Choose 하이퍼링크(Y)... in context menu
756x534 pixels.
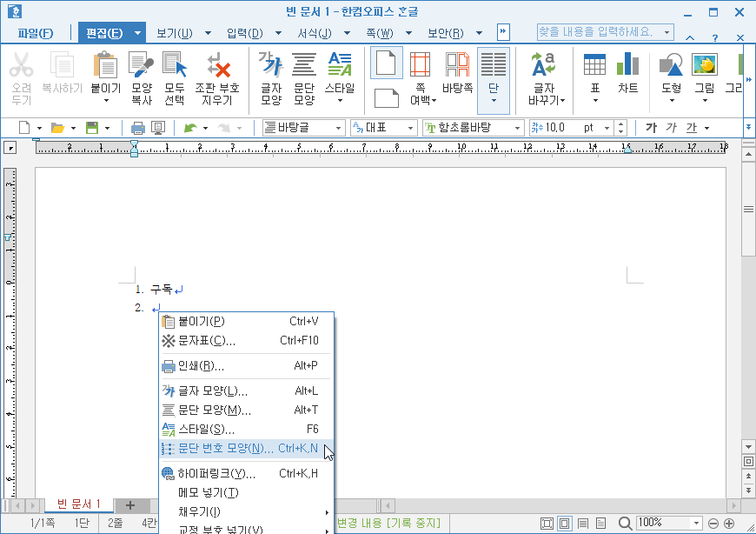click(x=247, y=474)
